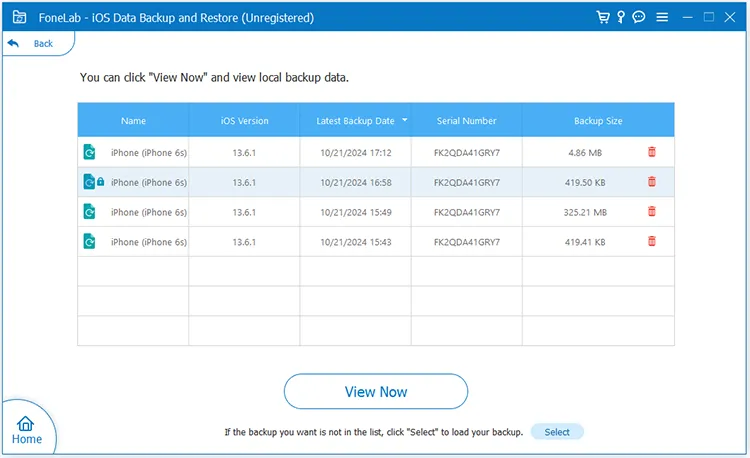Click the key register icon

coord(621,17)
